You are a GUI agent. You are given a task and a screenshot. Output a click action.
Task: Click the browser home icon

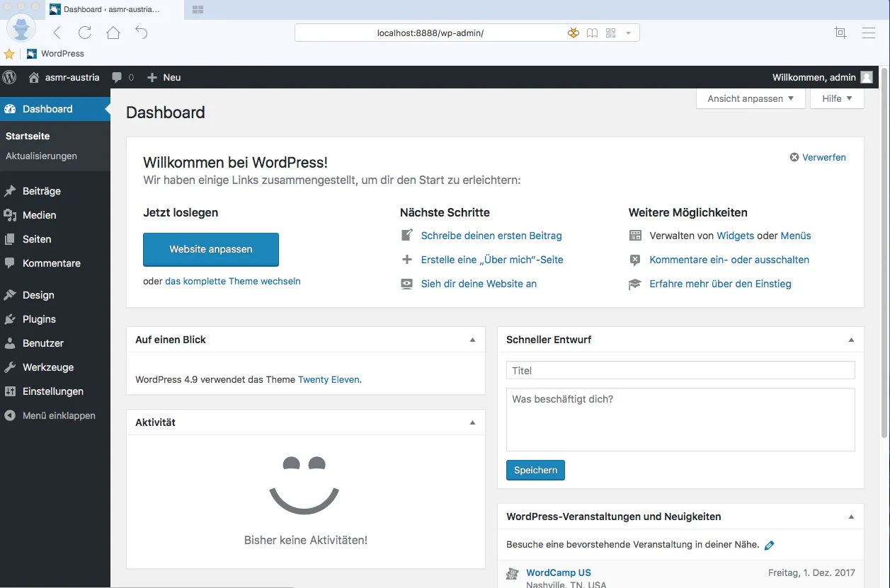pyautogui.click(x=113, y=33)
